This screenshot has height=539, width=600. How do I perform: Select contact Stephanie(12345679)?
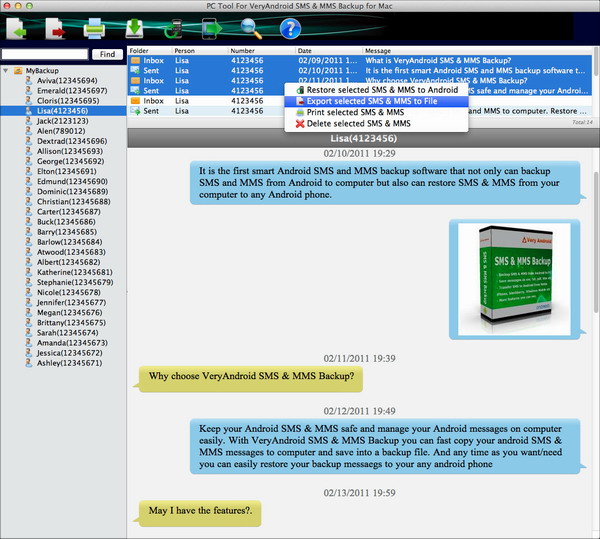point(75,282)
